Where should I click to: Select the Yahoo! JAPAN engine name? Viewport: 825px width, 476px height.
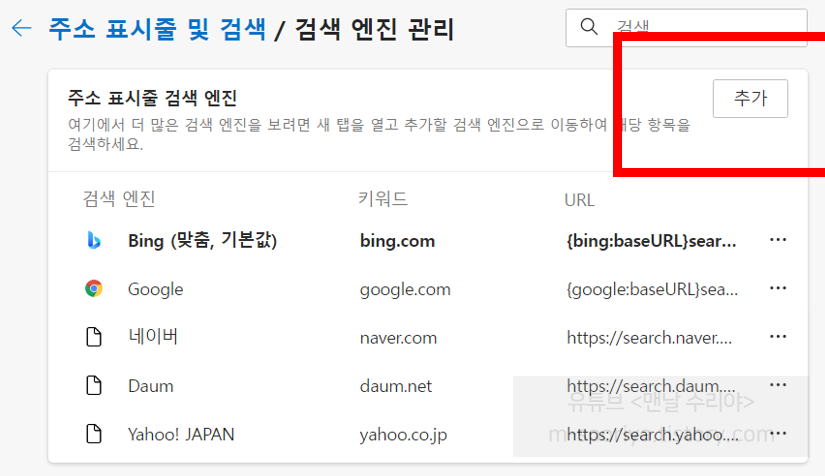tap(181, 434)
